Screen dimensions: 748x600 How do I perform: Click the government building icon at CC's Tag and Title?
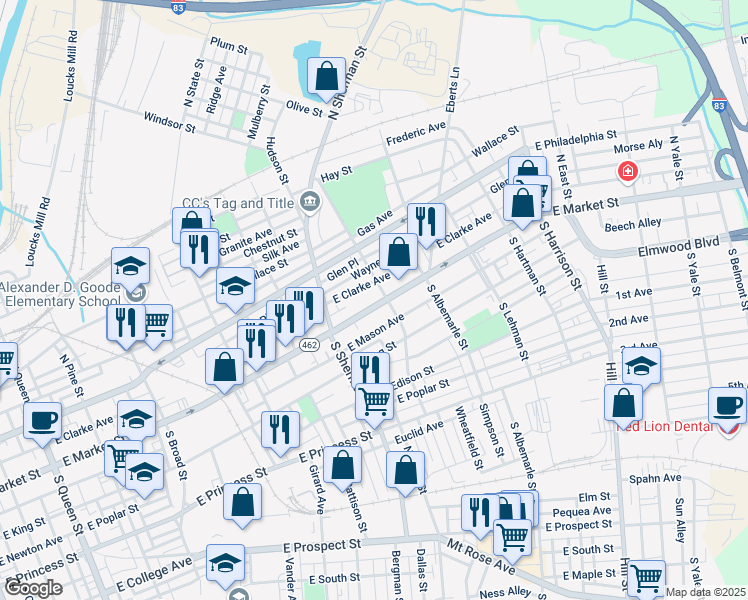coord(310,202)
